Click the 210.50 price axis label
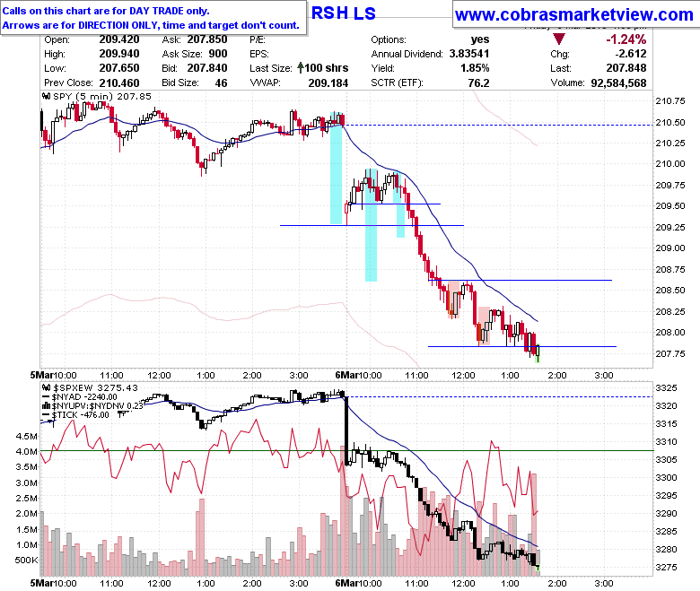This screenshot has width=700, height=591. click(670, 122)
